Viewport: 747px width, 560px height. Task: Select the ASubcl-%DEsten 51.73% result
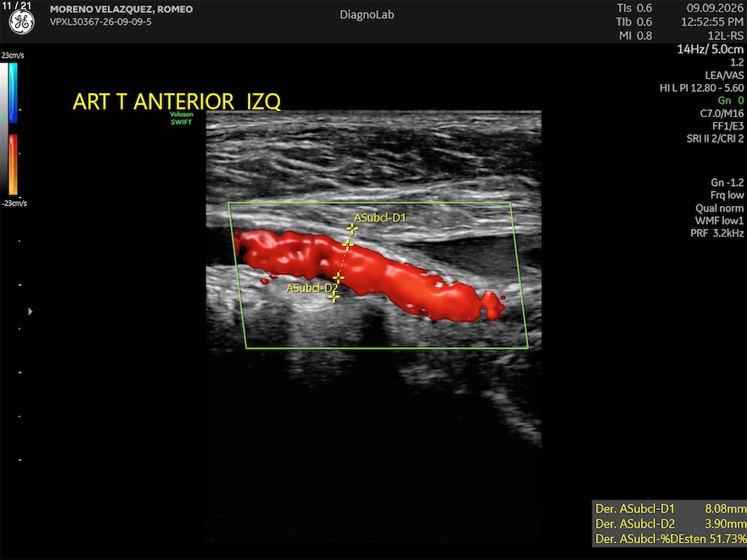click(671, 539)
